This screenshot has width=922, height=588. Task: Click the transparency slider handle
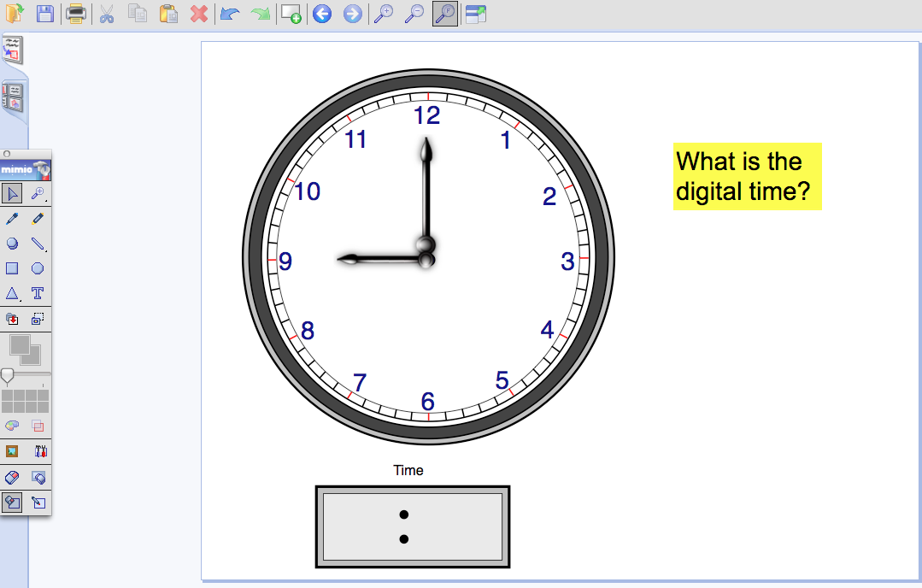7,373
